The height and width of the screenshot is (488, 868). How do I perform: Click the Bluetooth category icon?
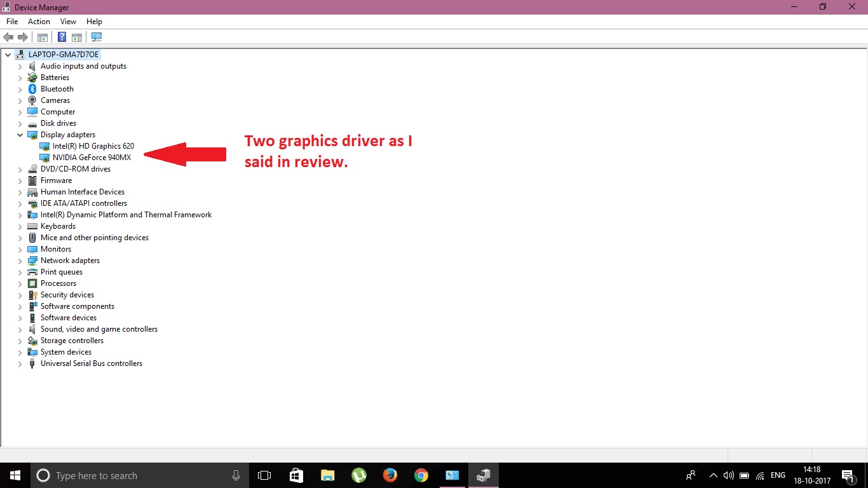pyautogui.click(x=32, y=89)
